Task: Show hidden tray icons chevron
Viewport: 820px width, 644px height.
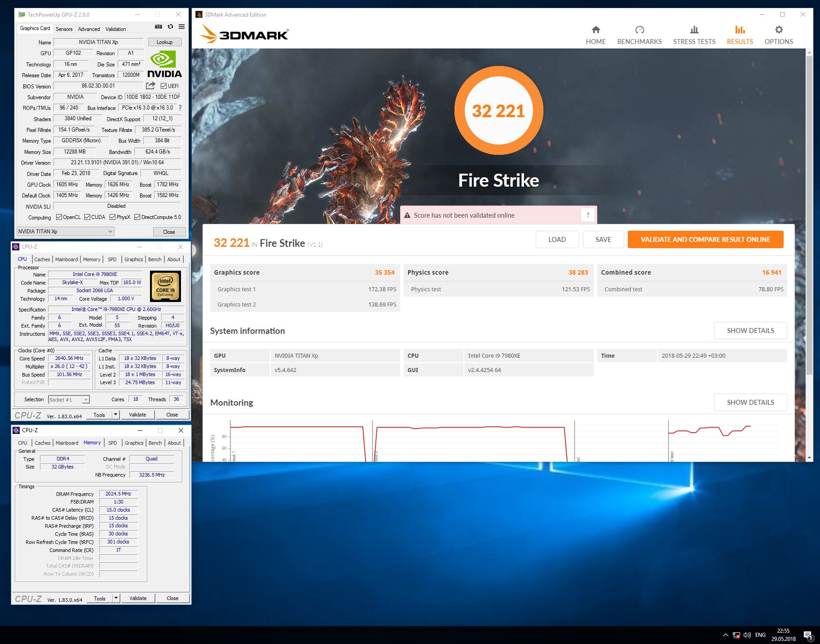Action: click(x=725, y=635)
